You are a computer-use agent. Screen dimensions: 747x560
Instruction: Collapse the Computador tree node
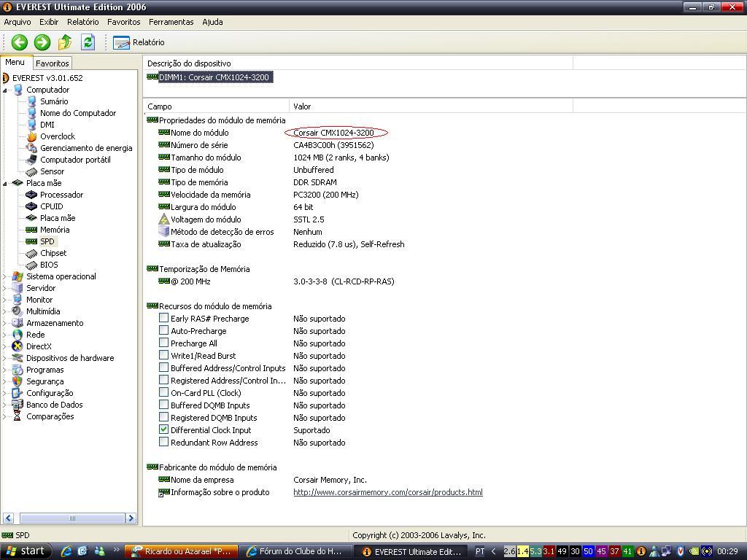point(5,90)
